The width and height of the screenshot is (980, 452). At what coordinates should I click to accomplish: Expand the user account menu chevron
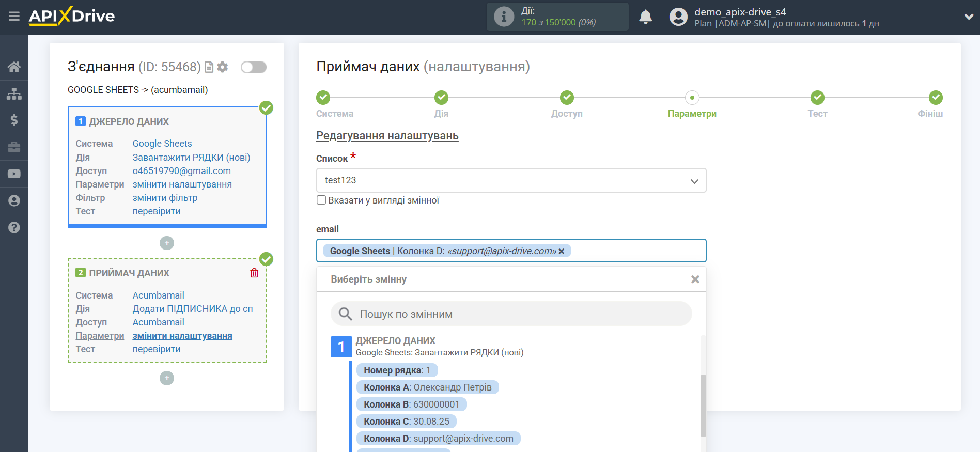point(969,17)
